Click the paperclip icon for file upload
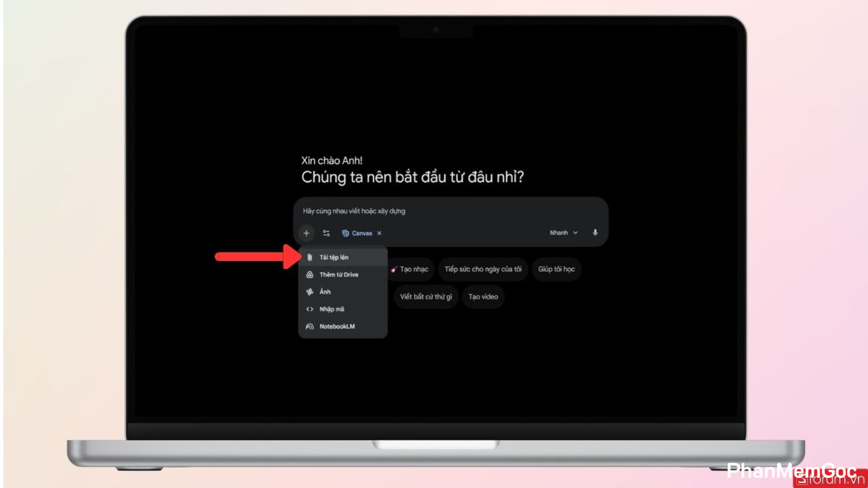 [310, 257]
